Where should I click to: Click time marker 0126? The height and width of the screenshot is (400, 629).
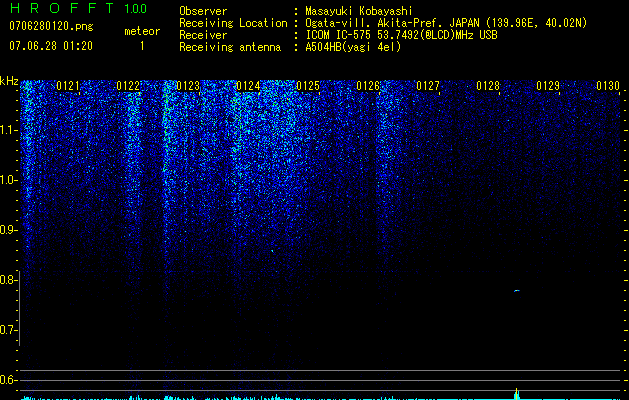tap(368, 86)
